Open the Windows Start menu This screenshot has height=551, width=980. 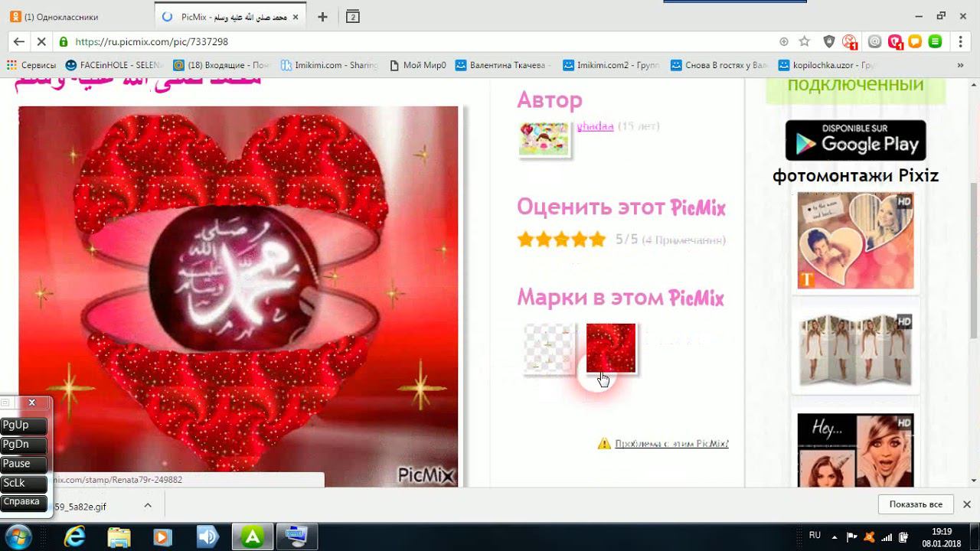coord(18,536)
